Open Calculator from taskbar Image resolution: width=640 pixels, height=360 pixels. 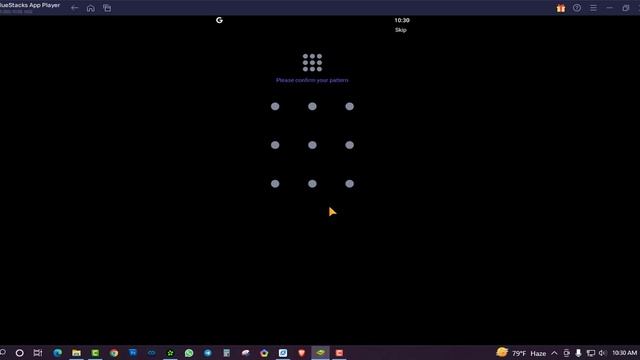coord(227,353)
